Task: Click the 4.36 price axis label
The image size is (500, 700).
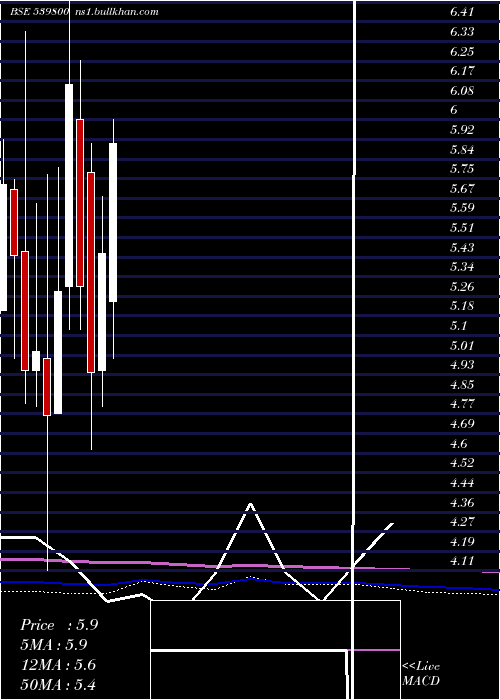Action: [x=462, y=502]
